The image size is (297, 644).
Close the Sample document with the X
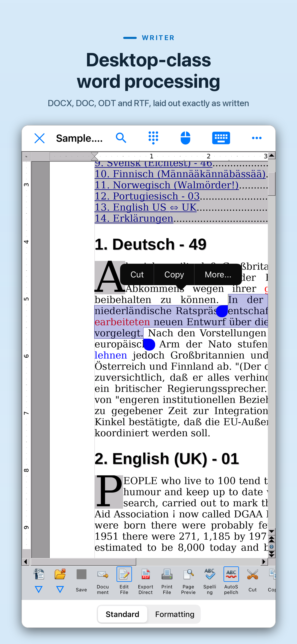pyautogui.click(x=40, y=138)
